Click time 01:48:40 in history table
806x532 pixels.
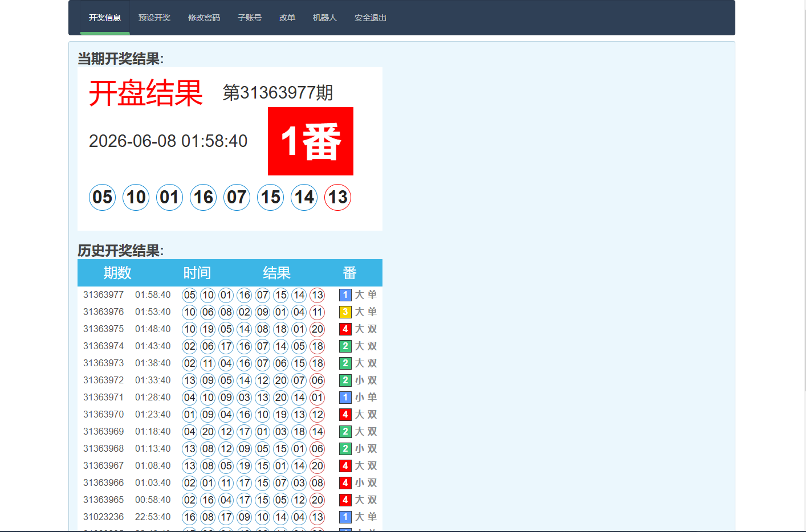coord(153,329)
